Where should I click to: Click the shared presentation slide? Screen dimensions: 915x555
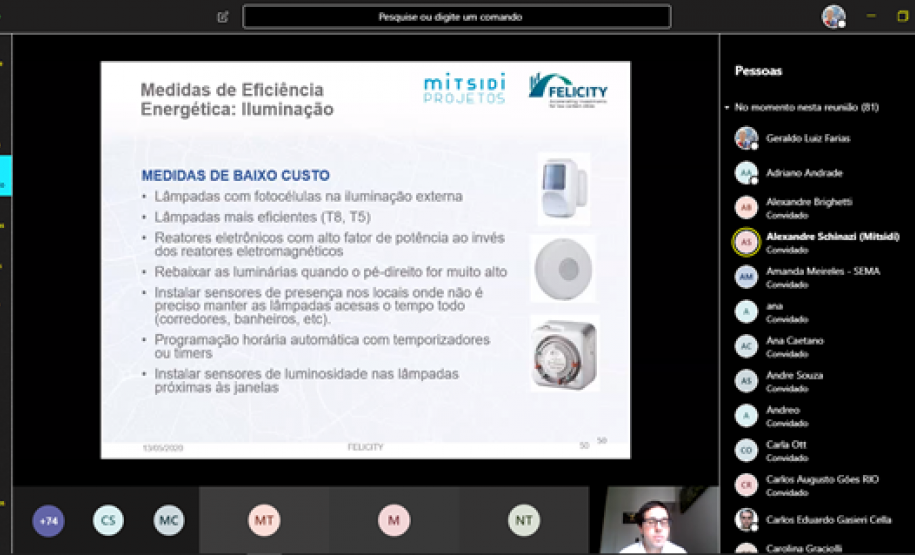pos(365,260)
